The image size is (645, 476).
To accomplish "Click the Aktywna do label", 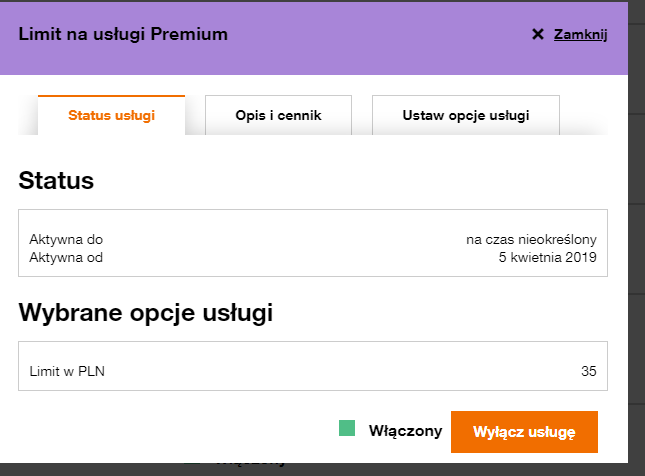I will tap(66, 240).
